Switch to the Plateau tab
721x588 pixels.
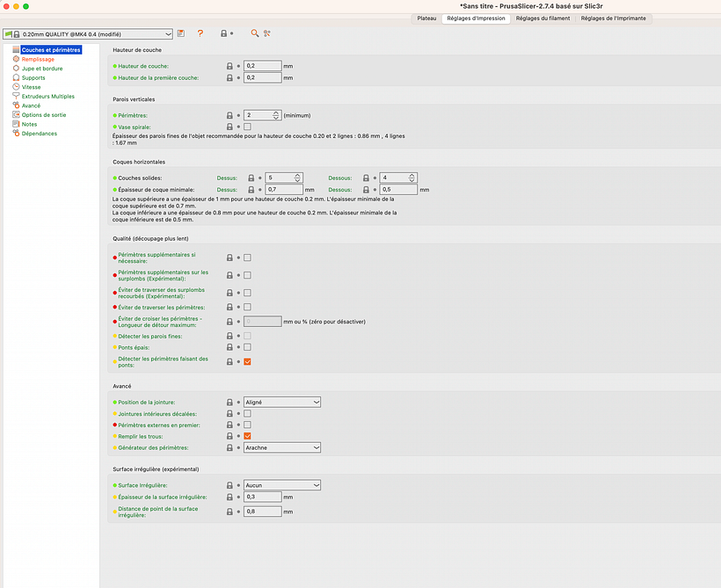point(426,18)
